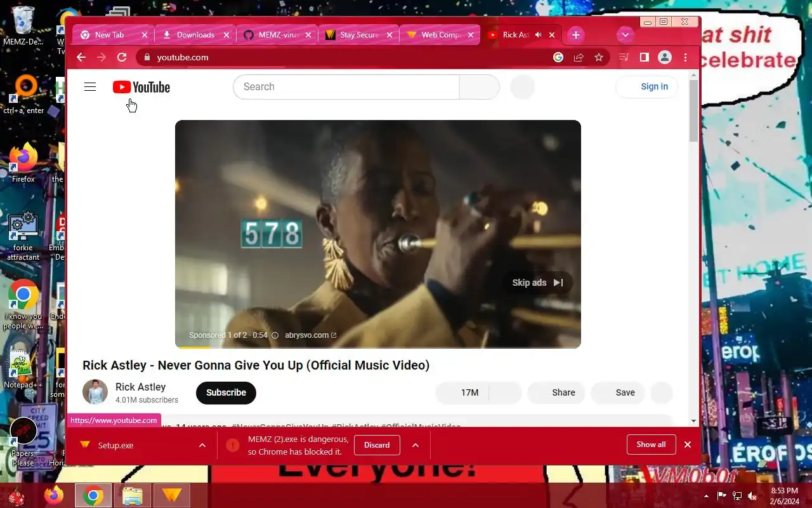The height and width of the screenshot is (508, 812).
Task: Click Show all downloads
Action: point(651,444)
